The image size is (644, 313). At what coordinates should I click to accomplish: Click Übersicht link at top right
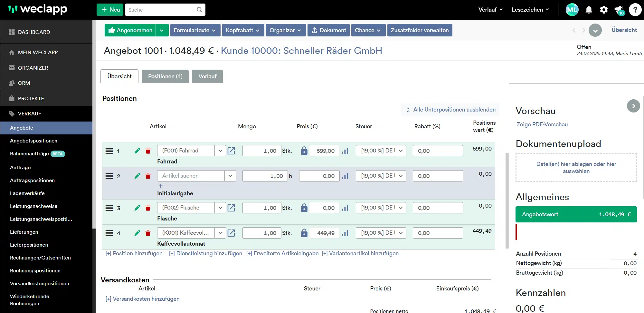(x=624, y=30)
